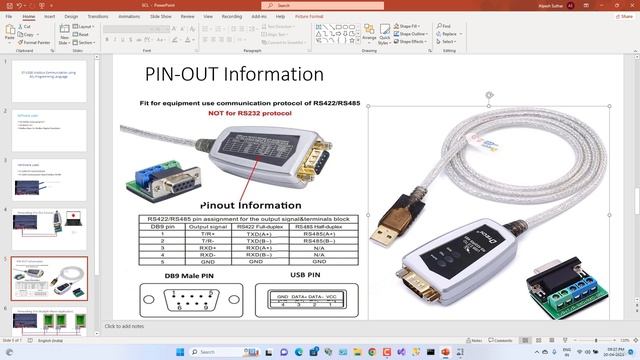Open the Shape Fill dropdown

click(x=407, y=26)
